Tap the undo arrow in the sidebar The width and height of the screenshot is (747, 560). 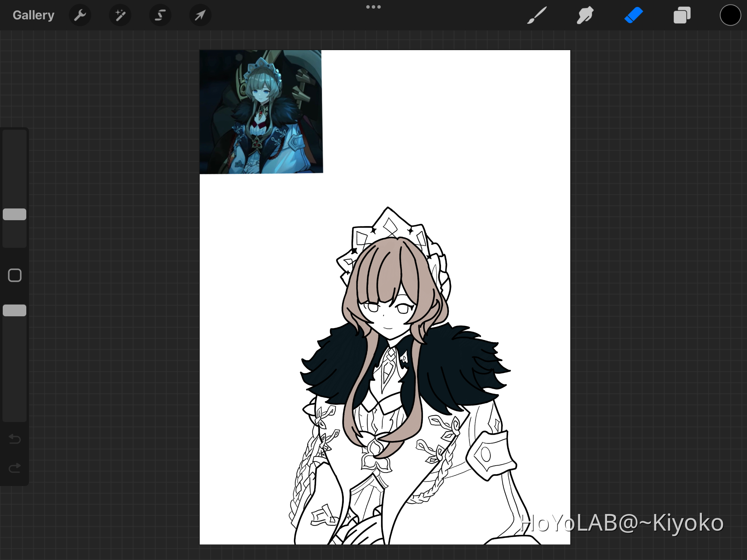(x=15, y=439)
